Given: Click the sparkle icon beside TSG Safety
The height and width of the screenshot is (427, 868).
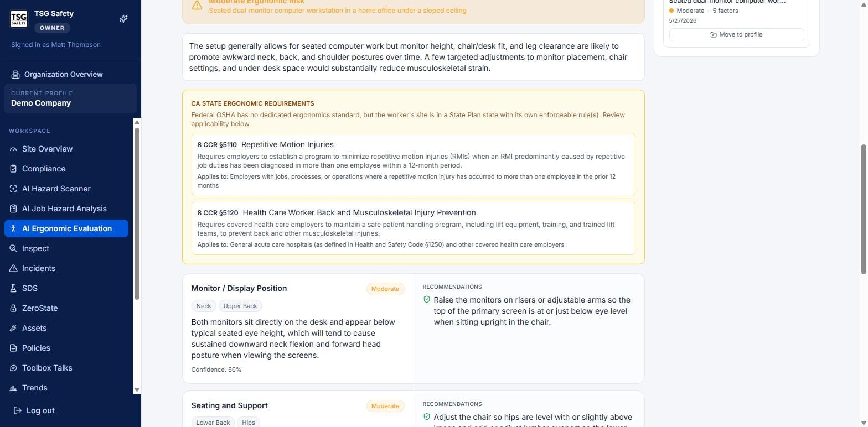Looking at the screenshot, I should tap(123, 19).
